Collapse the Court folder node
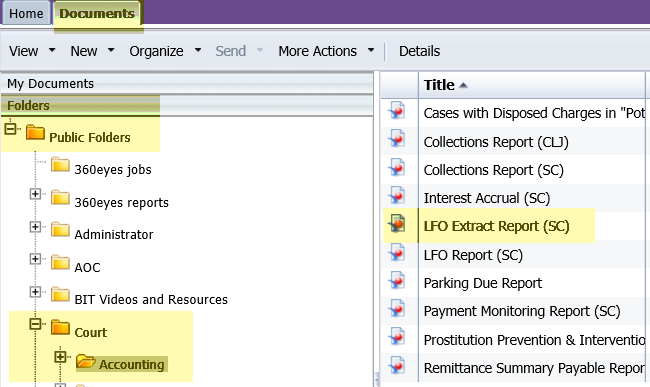The image size is (650, 387). pos(36,324)
